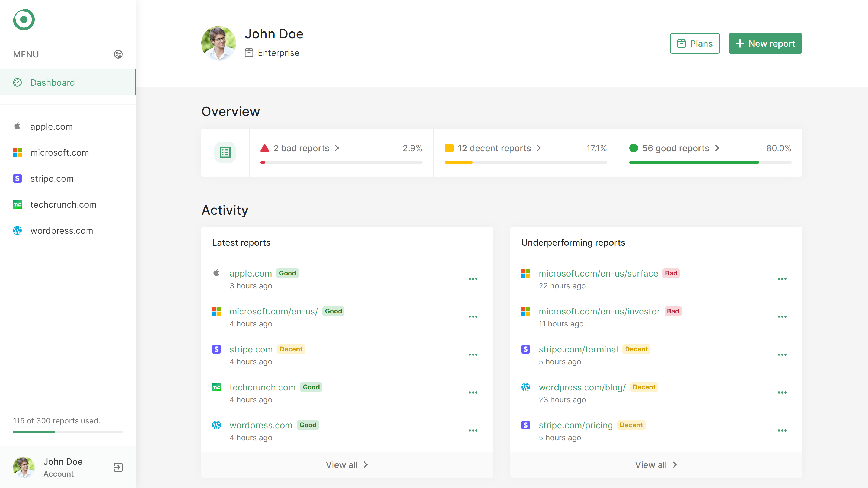
Task: Open options for microsoft.com/en-us/investor report
Action: pyautogui.click(x=782, y=317)
